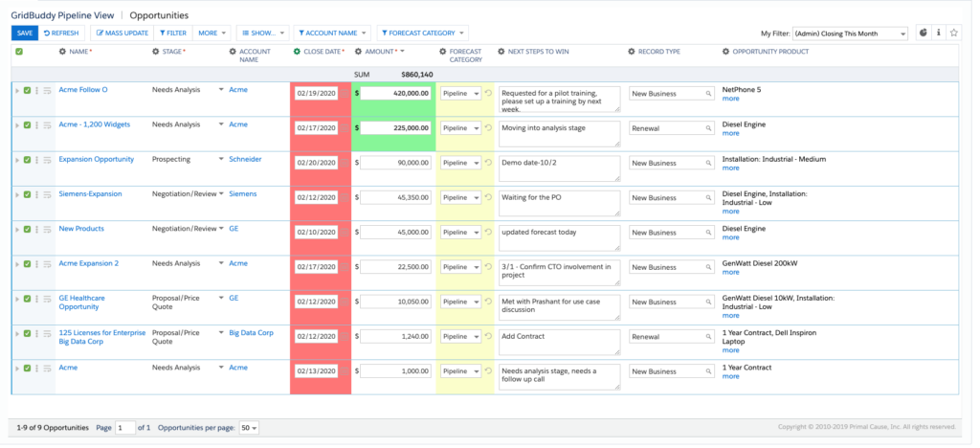Viewport: 980px width, 448px height.
Task: Click undo icon in Siemens-Expansion forecast cell
Action: click(488, 197)
